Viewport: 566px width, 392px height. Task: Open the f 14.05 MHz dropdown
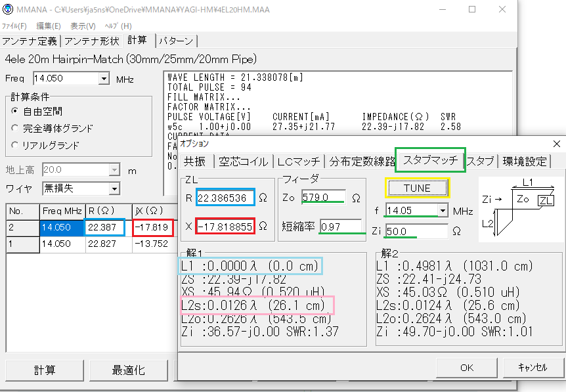click(x=442, y=211)
